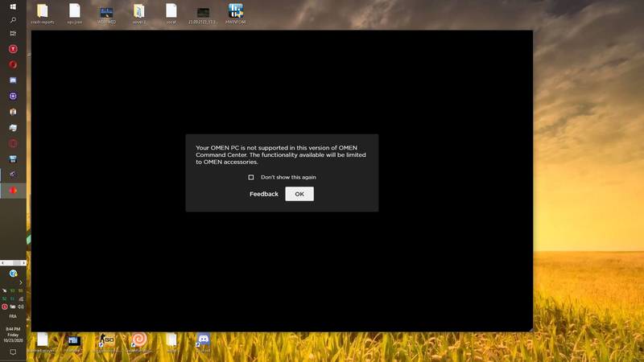Open Windows search from the taskbar
The height and width of the screenshot is (362, 644).
click(13, 19)
